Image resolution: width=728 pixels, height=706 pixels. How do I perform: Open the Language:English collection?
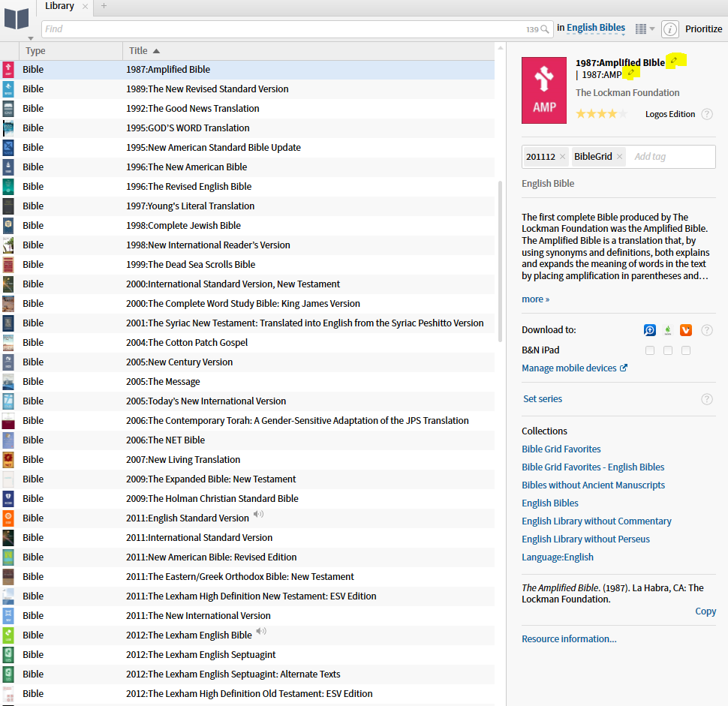(x=557, y=557)
